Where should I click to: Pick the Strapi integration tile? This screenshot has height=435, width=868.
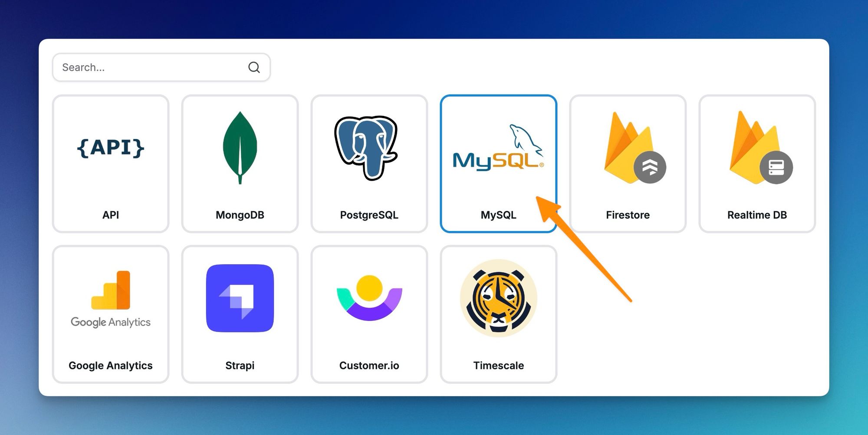240,313
